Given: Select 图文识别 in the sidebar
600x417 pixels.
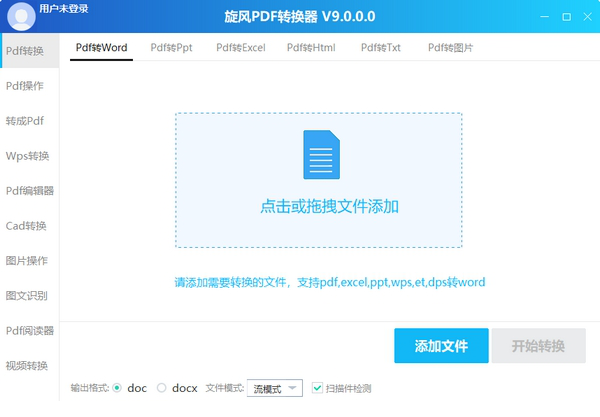Looking at the screenshot, I should pos(29,296).
